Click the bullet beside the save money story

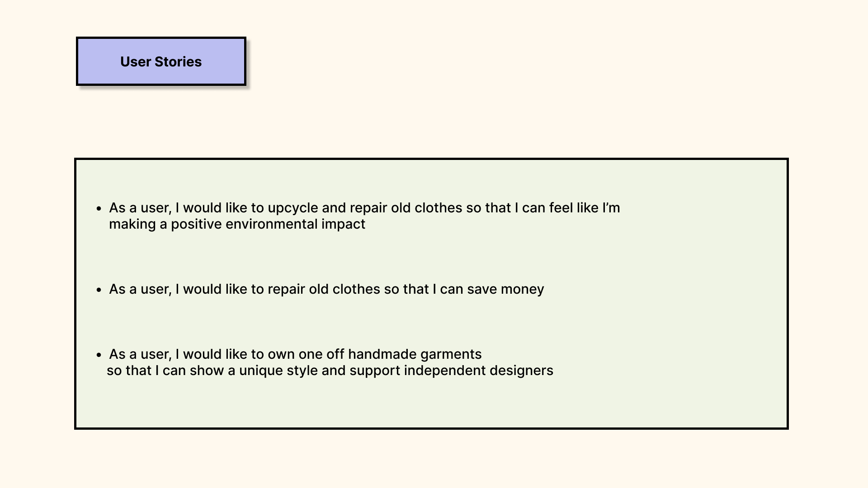click(99, 290)
